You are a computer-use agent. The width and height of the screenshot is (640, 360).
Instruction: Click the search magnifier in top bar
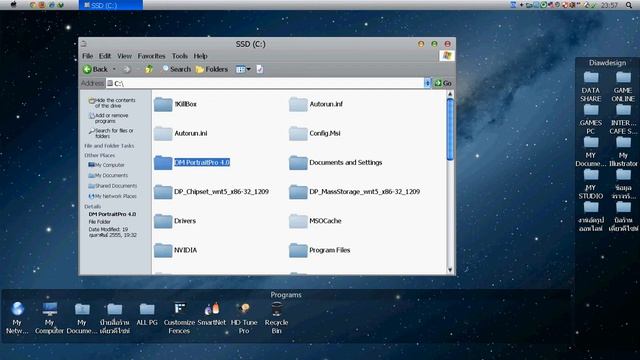coord(629,5)
